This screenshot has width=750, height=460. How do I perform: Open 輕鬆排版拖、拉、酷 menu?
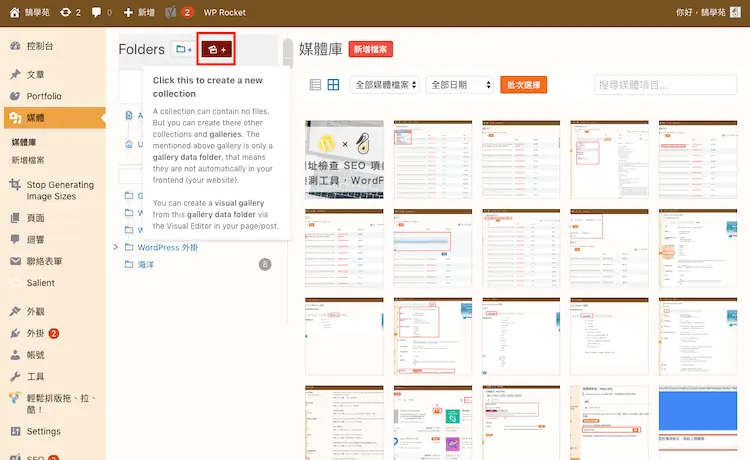(61, 404)
